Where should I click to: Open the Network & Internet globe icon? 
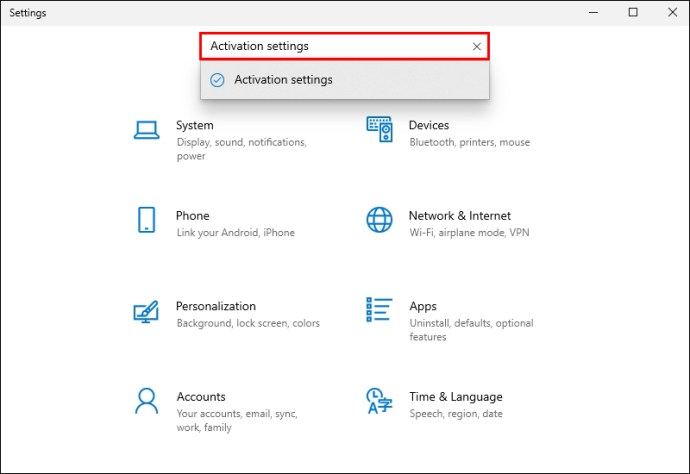379,220
